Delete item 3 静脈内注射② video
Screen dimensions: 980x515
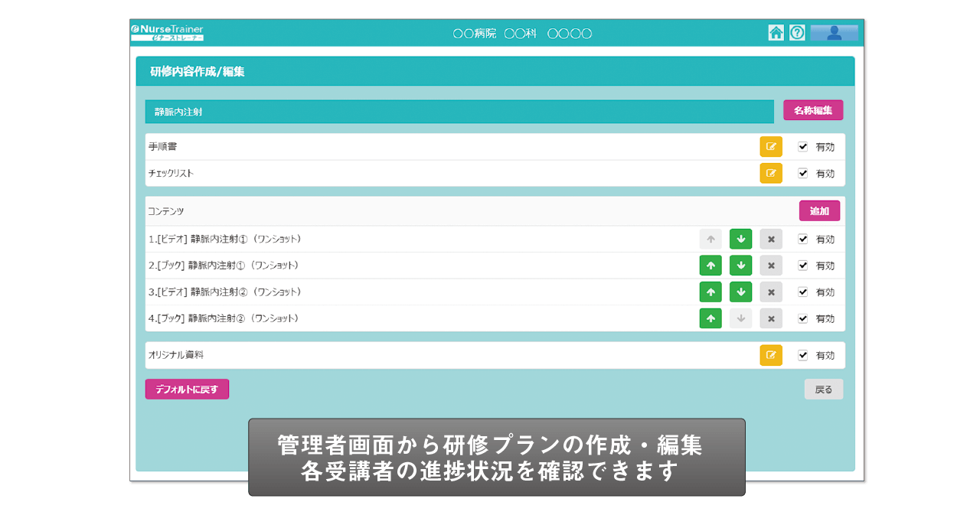pyautogui.click(x=771, y=292)
